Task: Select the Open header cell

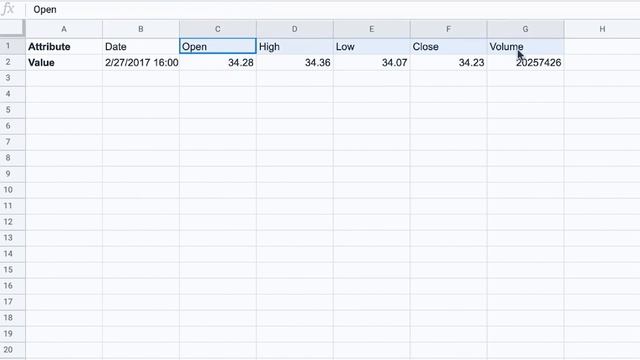Action: pyautogui.click(x=218, y=47)
